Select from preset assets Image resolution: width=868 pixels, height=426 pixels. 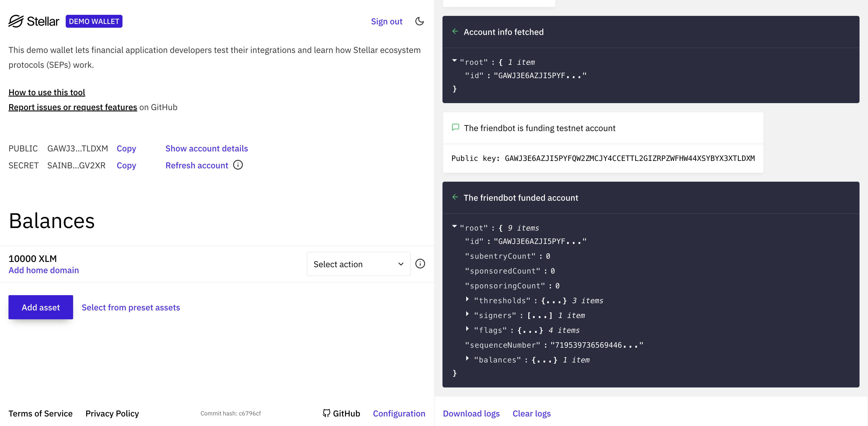[x=131, y=307]
